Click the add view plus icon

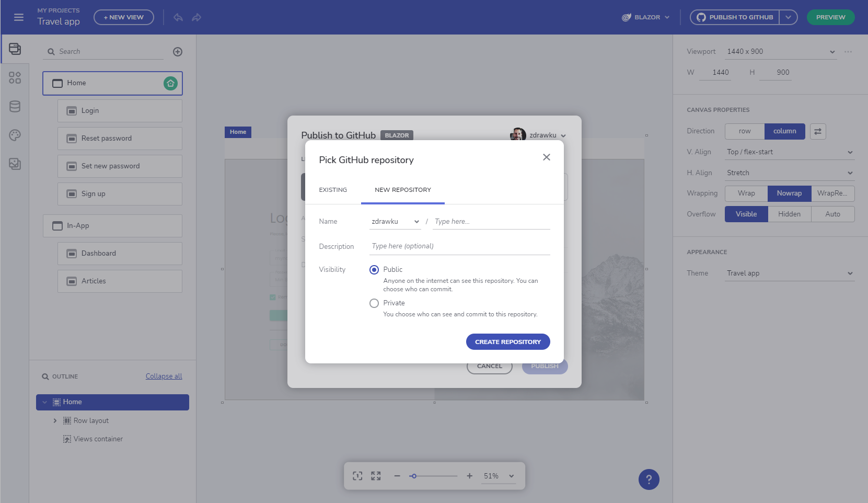(178, 52)
